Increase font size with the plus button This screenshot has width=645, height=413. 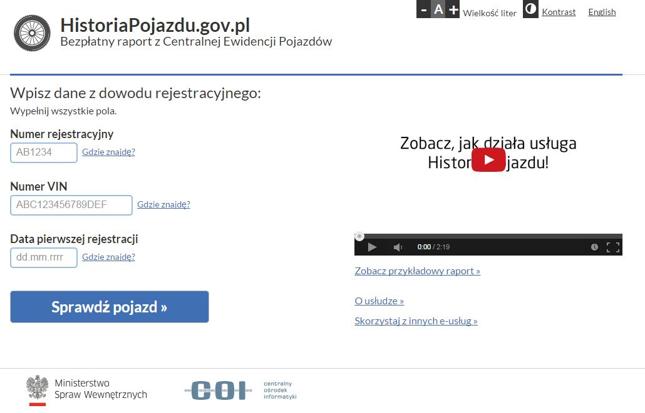(453, 10)
